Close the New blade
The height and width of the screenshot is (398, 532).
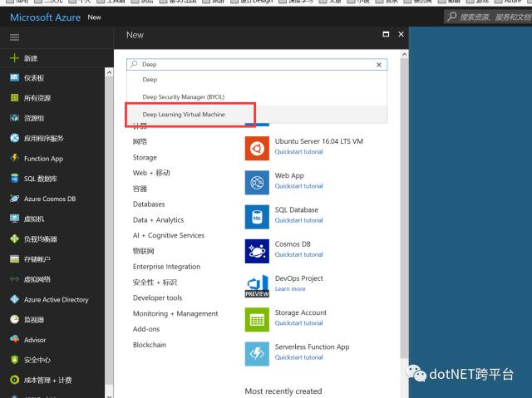(401, 34)
